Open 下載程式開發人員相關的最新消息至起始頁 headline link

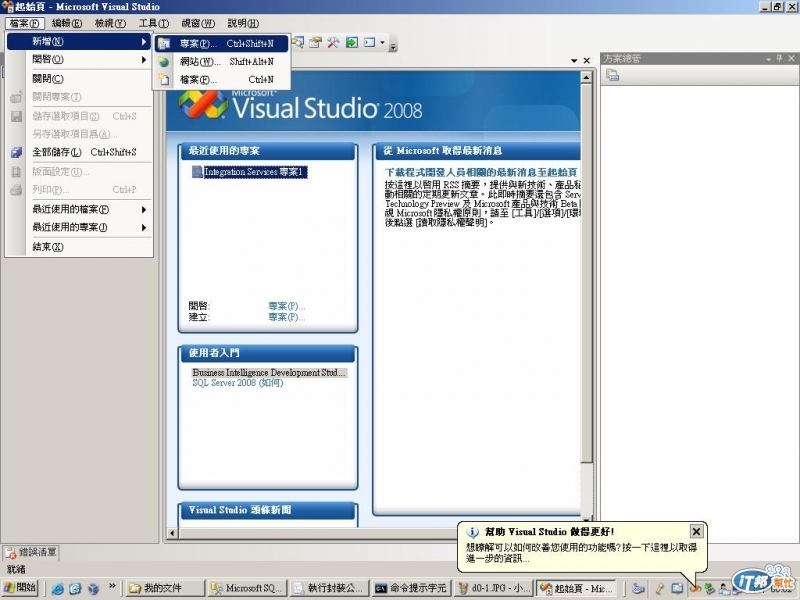pos(481,172)
